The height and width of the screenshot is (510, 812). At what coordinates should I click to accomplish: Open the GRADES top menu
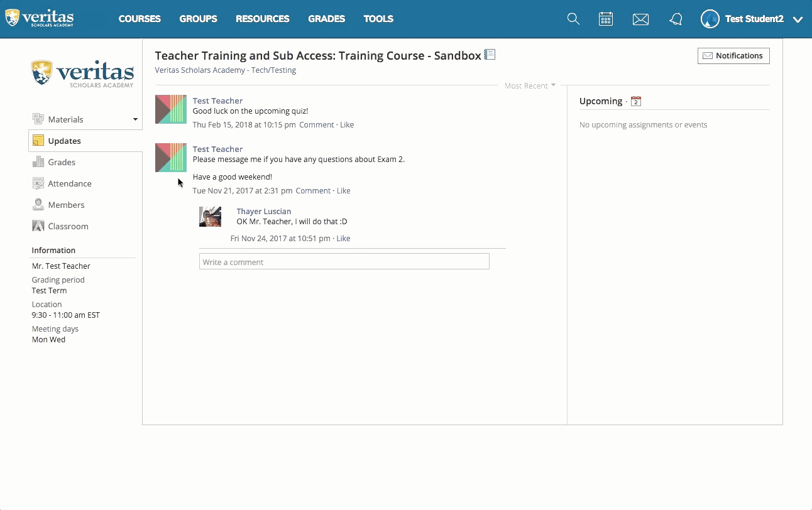tap(326, 19)
